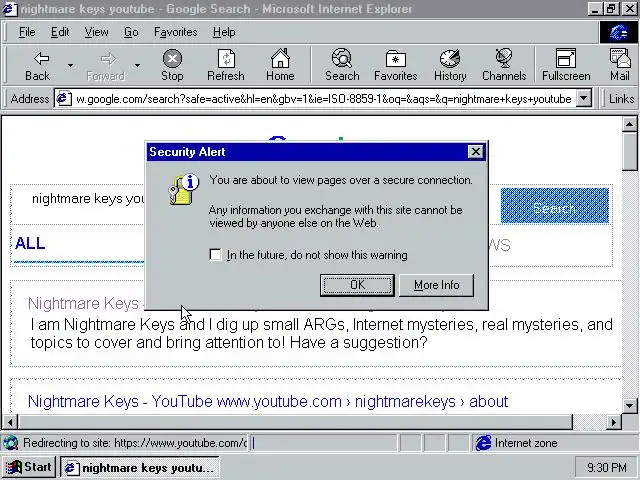Click the page icon in the Address bar

(64, 99)
